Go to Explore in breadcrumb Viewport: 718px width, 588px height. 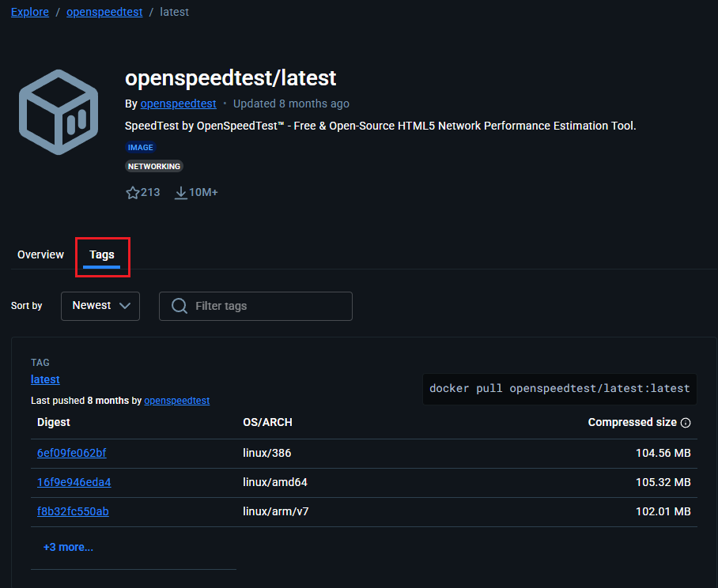pos(30,12)
